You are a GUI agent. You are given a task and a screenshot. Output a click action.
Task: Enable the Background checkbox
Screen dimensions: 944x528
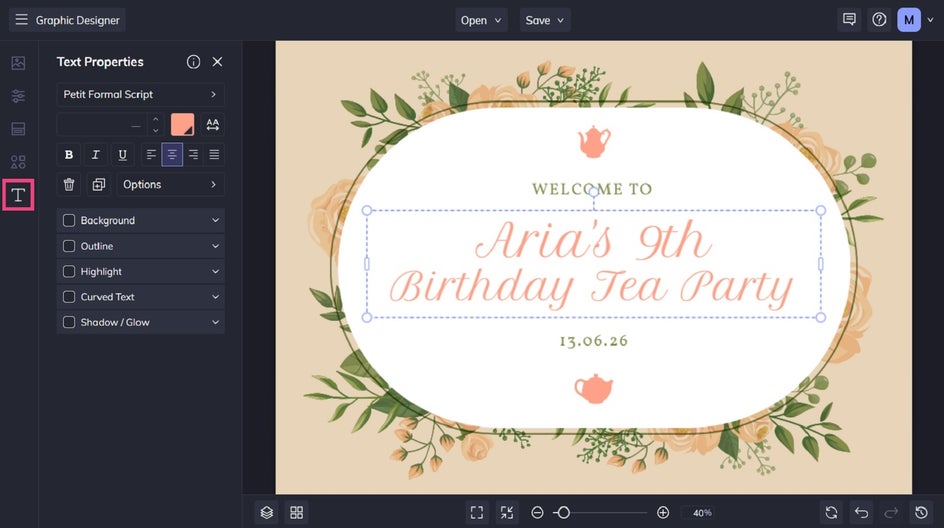69,220
